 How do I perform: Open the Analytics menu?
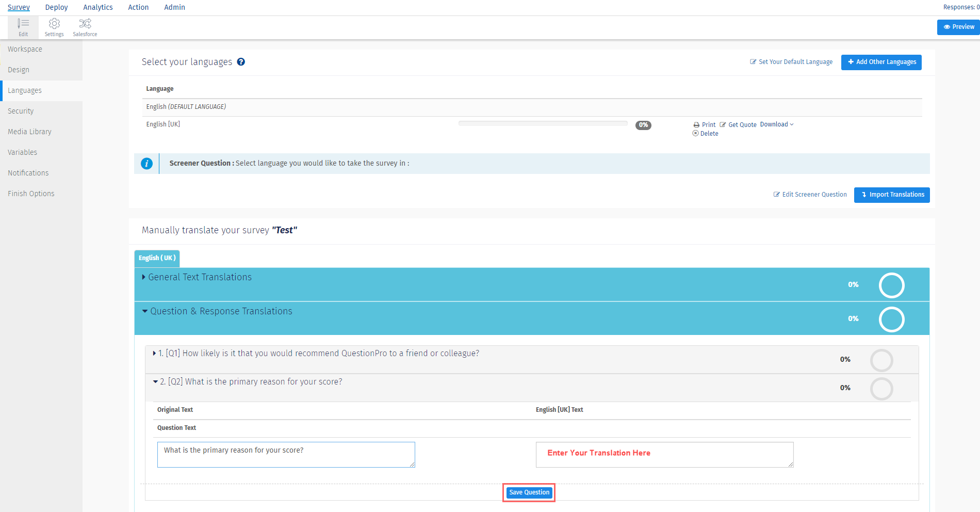point(97,7)
